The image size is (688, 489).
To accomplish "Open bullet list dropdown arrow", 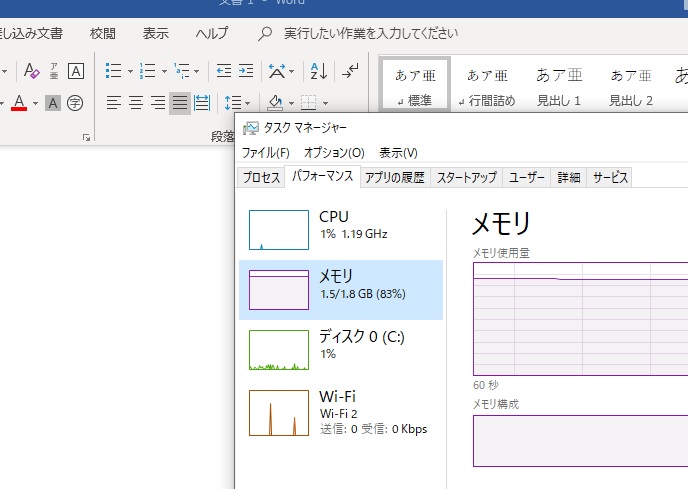I will tap(130, 71).
